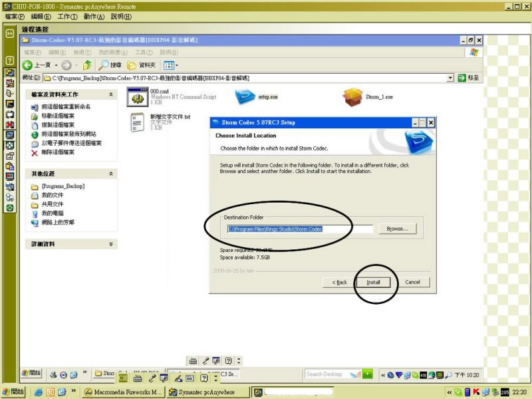Click the command prompt icon in pcAnywhere sidebar

pos(10,104)
